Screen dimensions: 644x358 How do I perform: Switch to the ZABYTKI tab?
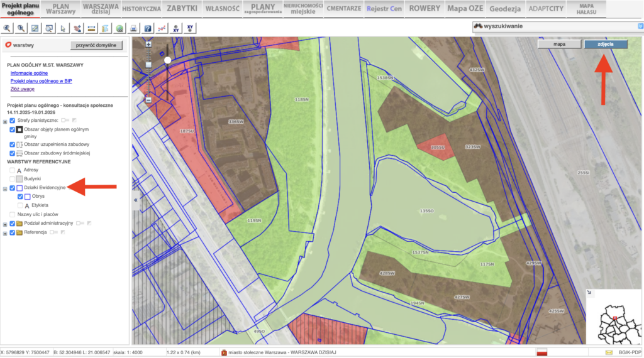pyautogui.click(x=182, y=8)
